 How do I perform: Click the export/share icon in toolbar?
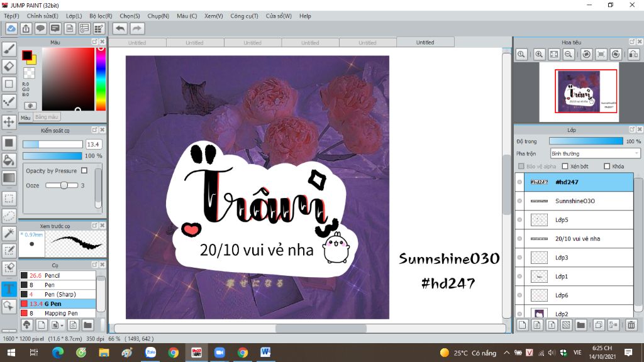click(x=26, y=28)
